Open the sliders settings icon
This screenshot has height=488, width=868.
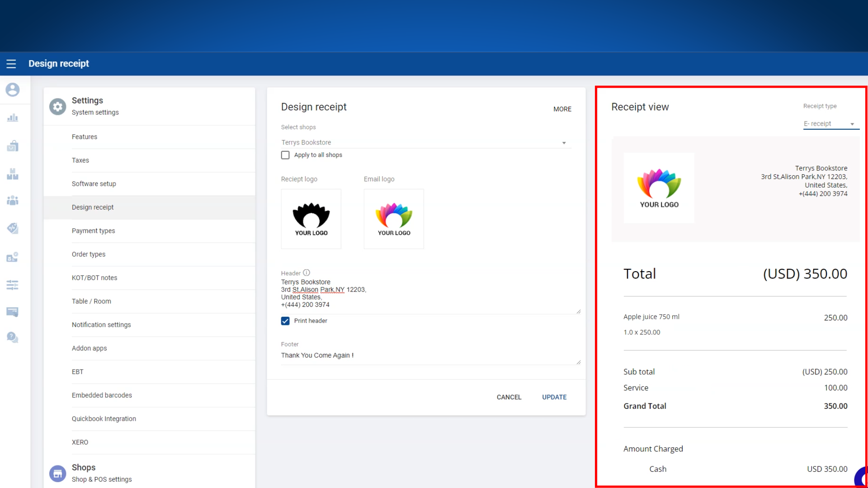(13, 285)
